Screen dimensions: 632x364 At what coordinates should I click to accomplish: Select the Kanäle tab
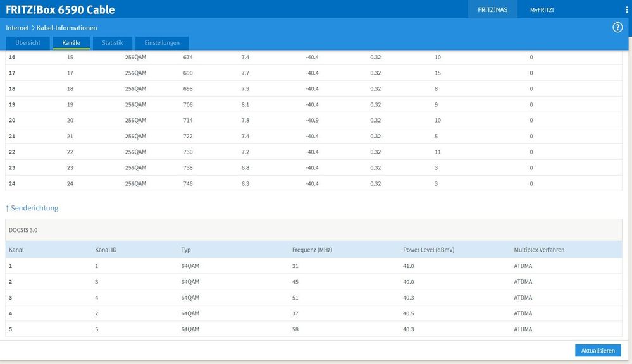tap(71, 43)
